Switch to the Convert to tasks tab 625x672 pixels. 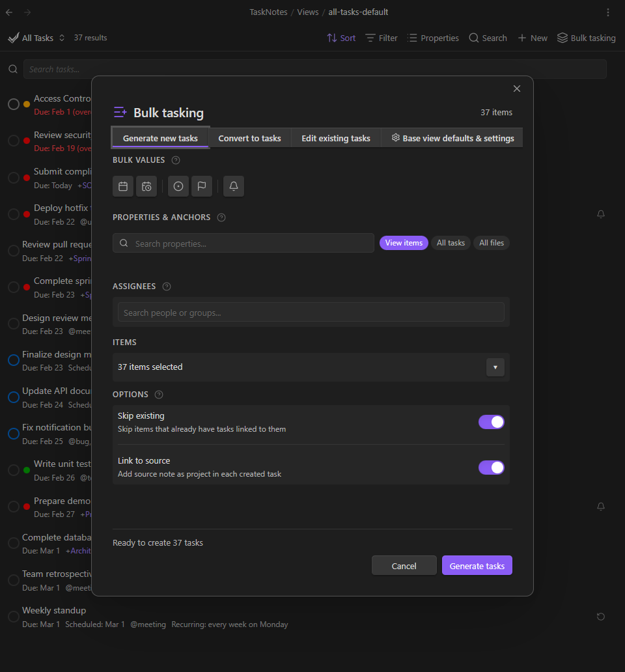[249, 138]
